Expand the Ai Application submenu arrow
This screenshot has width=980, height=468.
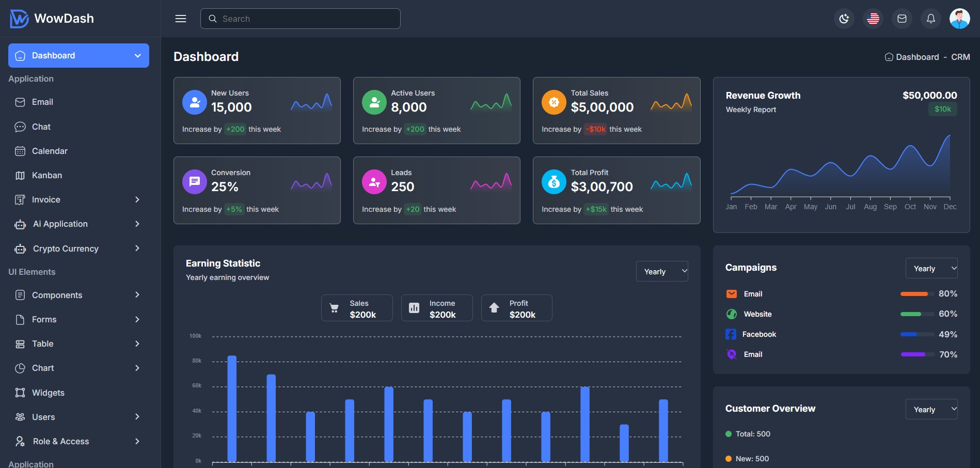[x=137, y=224]
